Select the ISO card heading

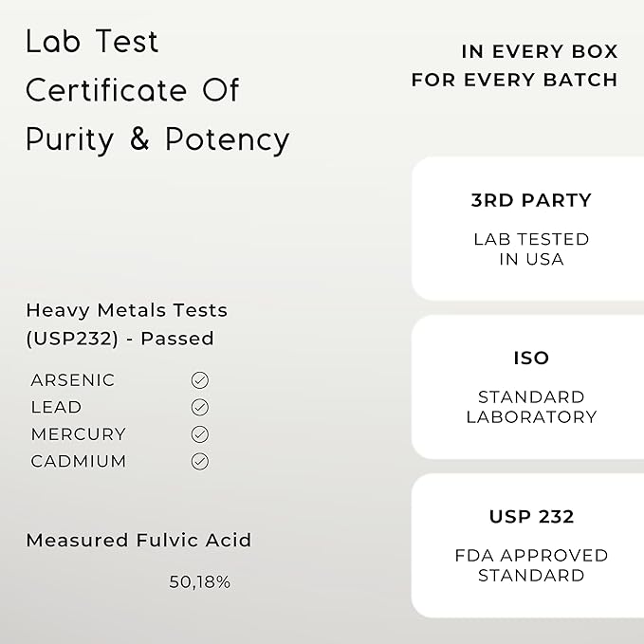(531, 358)
